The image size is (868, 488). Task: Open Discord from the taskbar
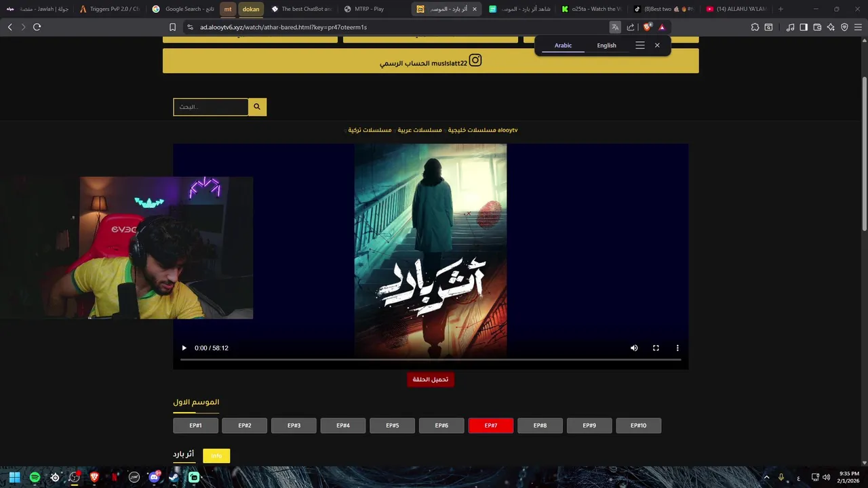tap(154, 477)
